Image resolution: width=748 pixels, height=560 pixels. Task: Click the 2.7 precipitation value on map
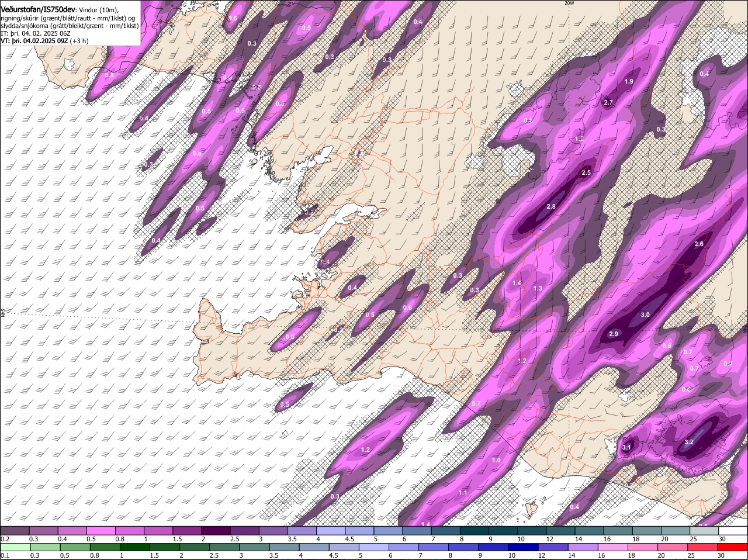click(608, 102)
